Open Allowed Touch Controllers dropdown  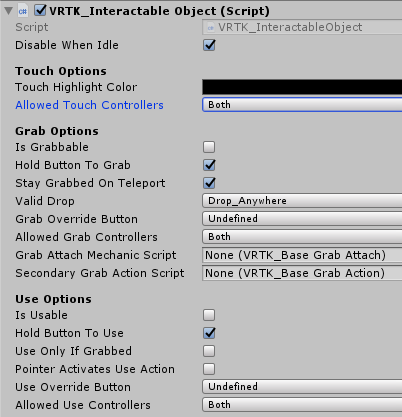pyautogui.click(x=302, y=105)
